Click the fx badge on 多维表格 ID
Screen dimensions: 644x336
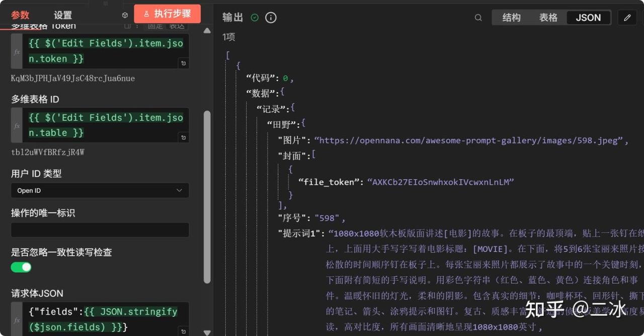click(x=17, y=125)
